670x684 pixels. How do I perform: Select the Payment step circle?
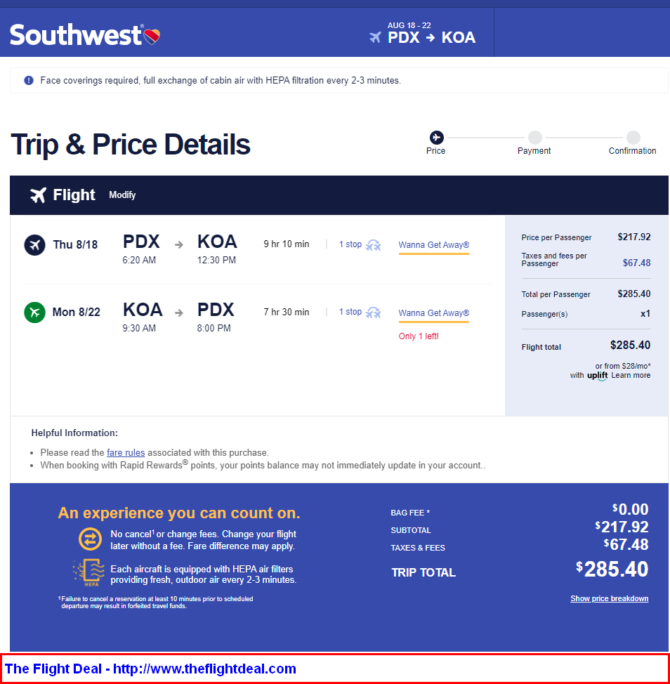pyautogui.click(x=535, y=137)
